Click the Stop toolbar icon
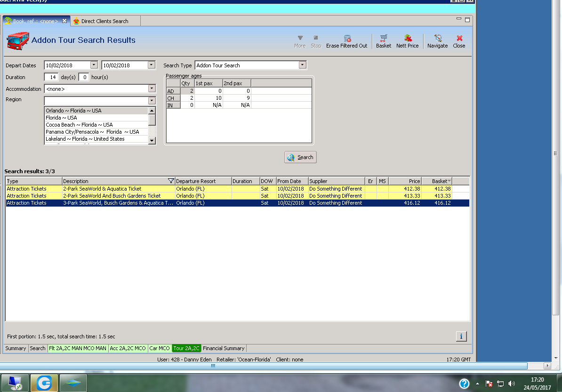The height and width of the screenshot is (392, 562). (316, 41)
